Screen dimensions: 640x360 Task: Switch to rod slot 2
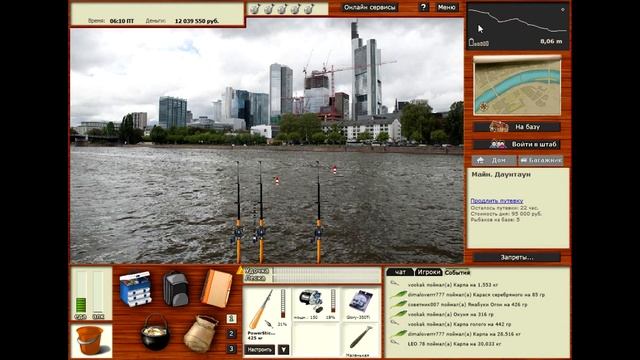click(231, 333)
